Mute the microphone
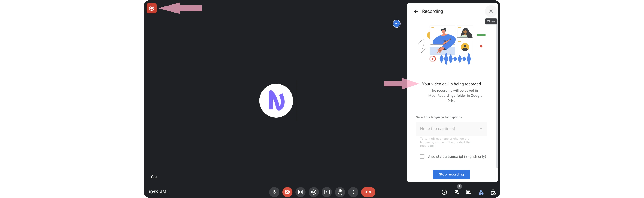Screen dimensions: 644x198 [274, 192]
